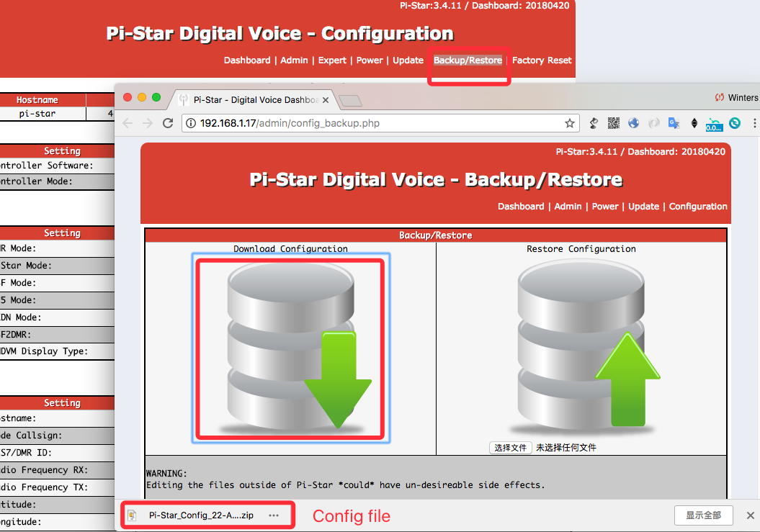View site information icon in address bar
Screen dimensions: 760x532
(191, 123)
